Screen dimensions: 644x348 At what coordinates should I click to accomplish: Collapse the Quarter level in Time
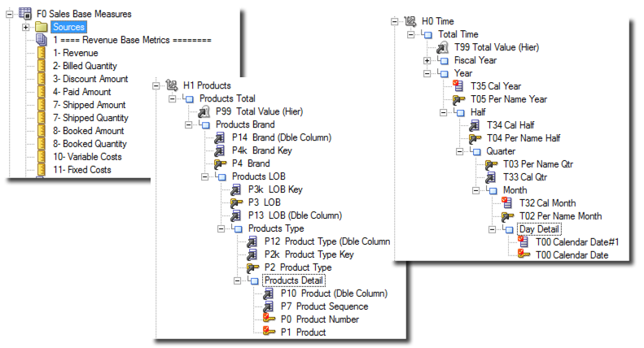click(476, 150)
